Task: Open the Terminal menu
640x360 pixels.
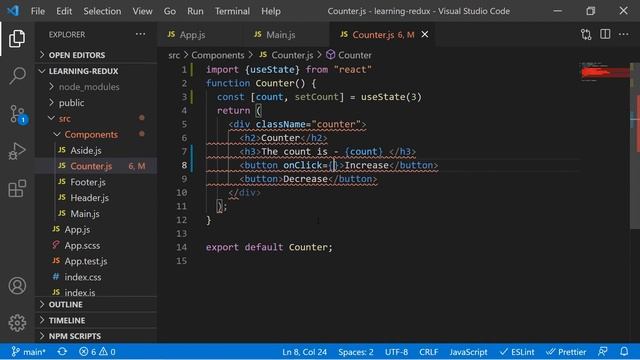Action: pyautogui.click(x=232, y=11)
